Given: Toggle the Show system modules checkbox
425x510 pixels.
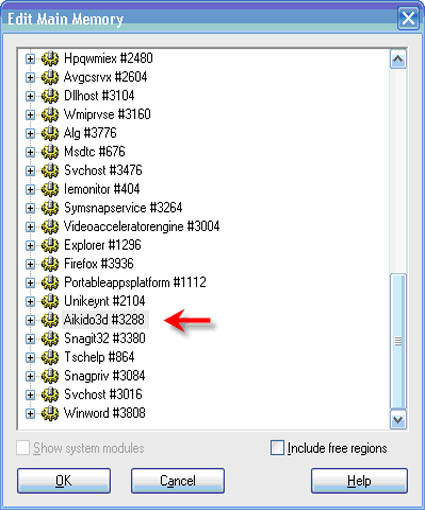Looking at the screenshot, I should [23, 448].
